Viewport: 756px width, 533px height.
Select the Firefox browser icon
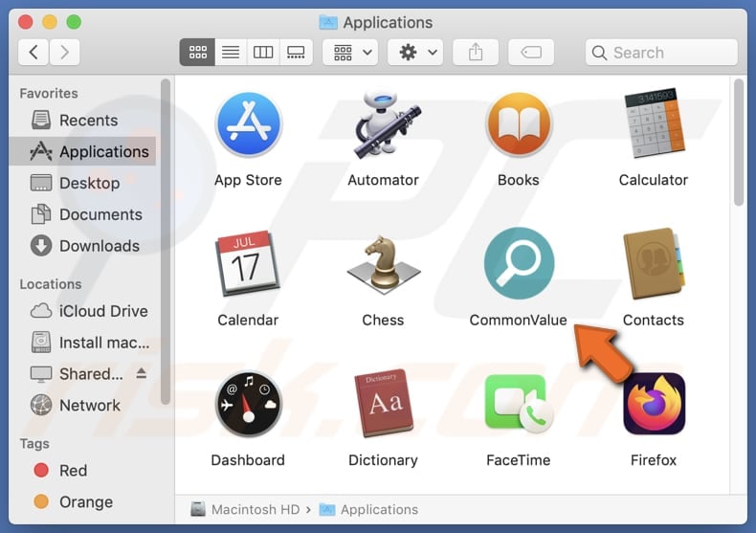coord(654,404)
